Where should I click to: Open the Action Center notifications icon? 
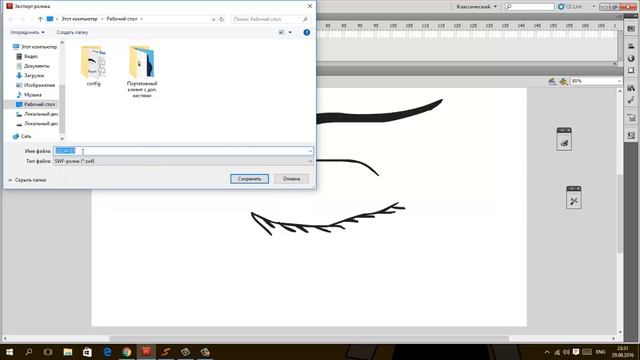(576, 352)
